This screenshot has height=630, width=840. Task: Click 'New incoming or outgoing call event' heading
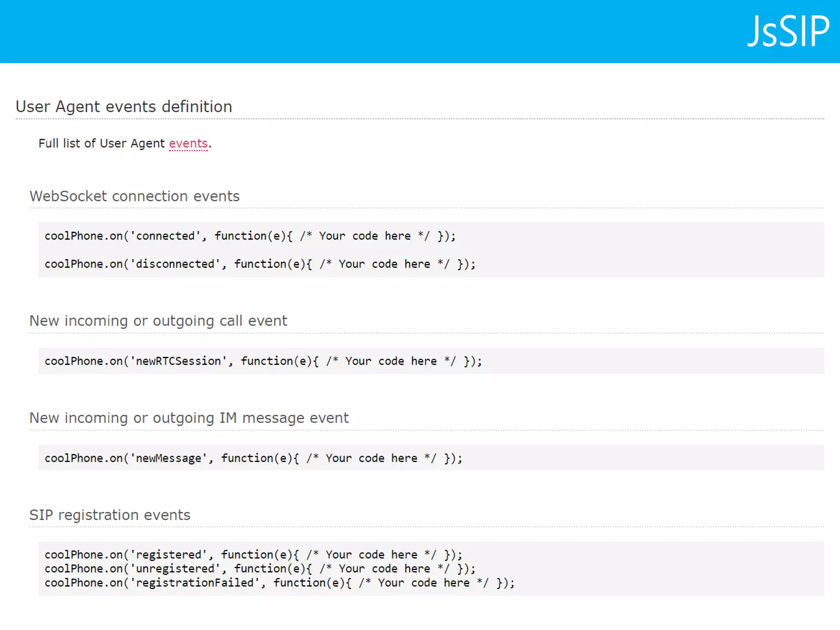[x=158, y=321]
